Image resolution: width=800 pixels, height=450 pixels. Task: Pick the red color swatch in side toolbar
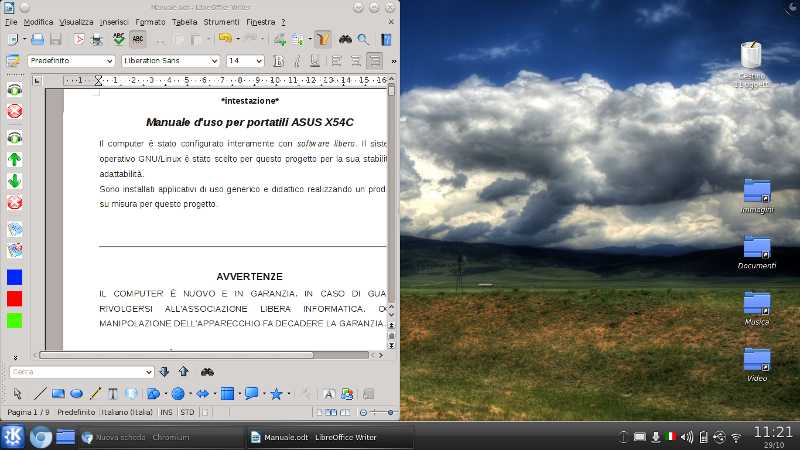point(15,299)
